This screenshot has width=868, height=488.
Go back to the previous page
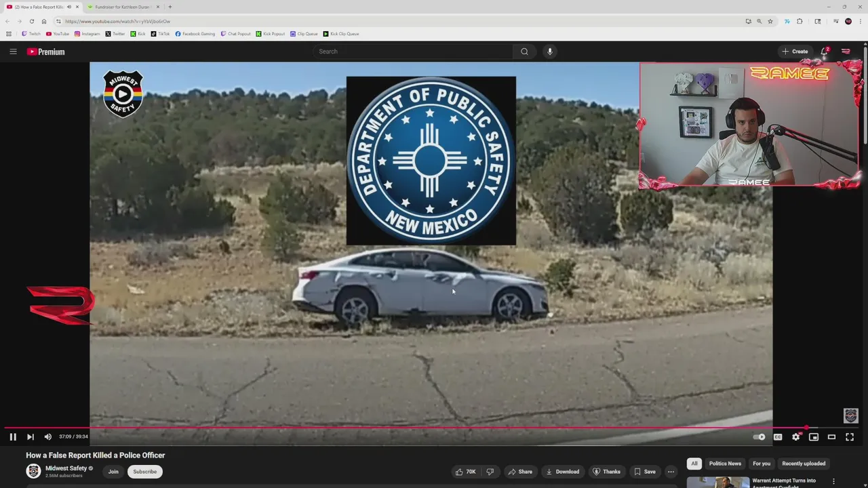7,21
